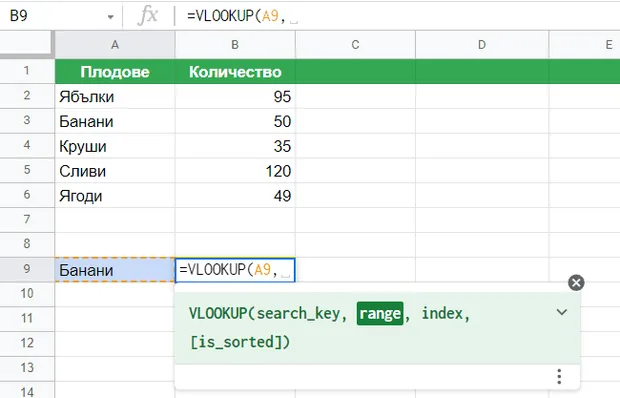Expand the VLOOKUP help details chevron

click(x=561, y=312)
